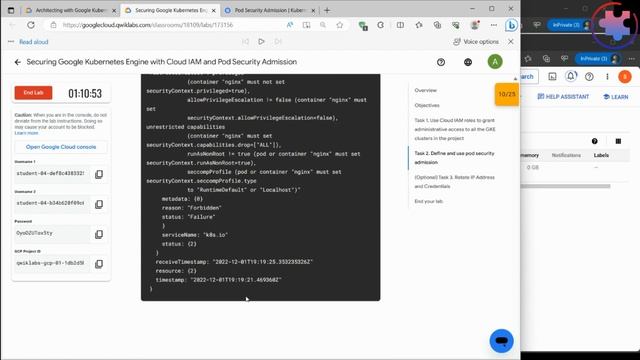This screenshot has height=360, width=640.
Task: Go to previous paragraph in read aloud
Action: pyautogui.click(x=245, y=42)
